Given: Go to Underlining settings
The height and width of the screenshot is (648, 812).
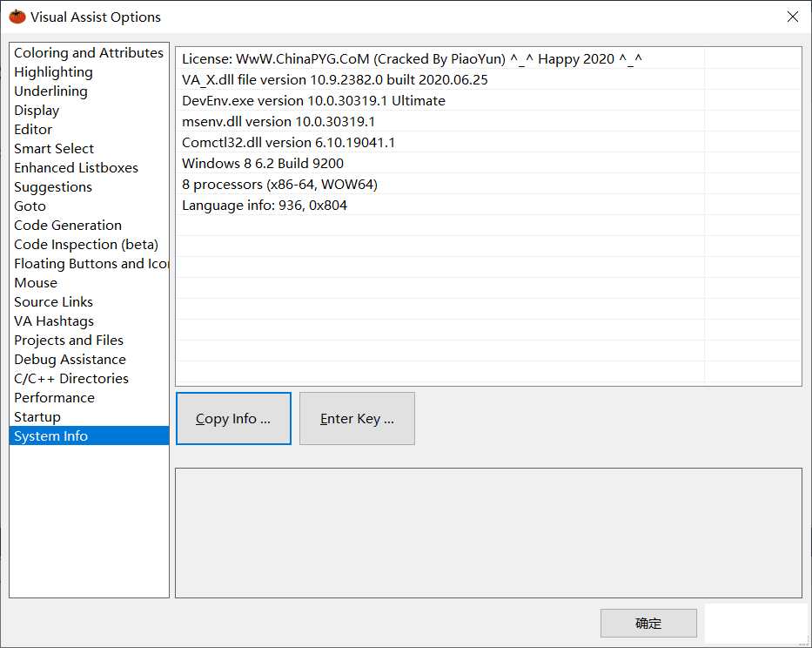Looking at the screenshot, I should pos(89,91).
